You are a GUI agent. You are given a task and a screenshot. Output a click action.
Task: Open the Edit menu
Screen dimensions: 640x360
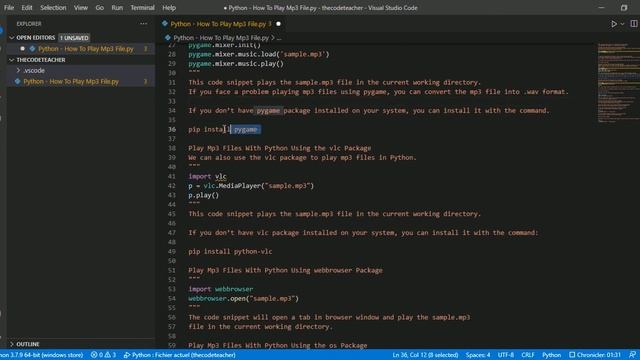coord(27,7)
